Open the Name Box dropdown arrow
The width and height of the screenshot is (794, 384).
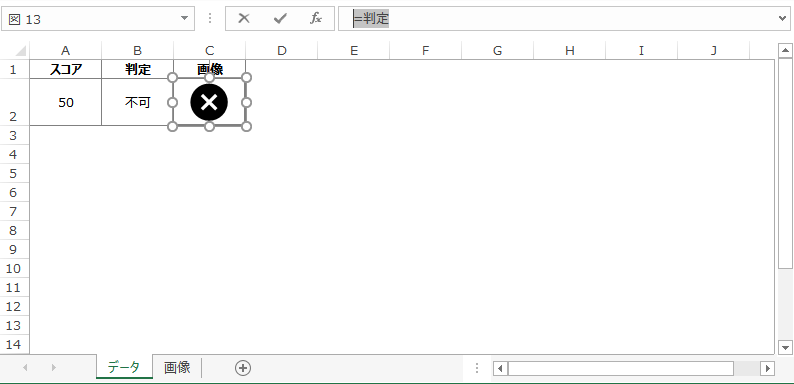[184, 19]
